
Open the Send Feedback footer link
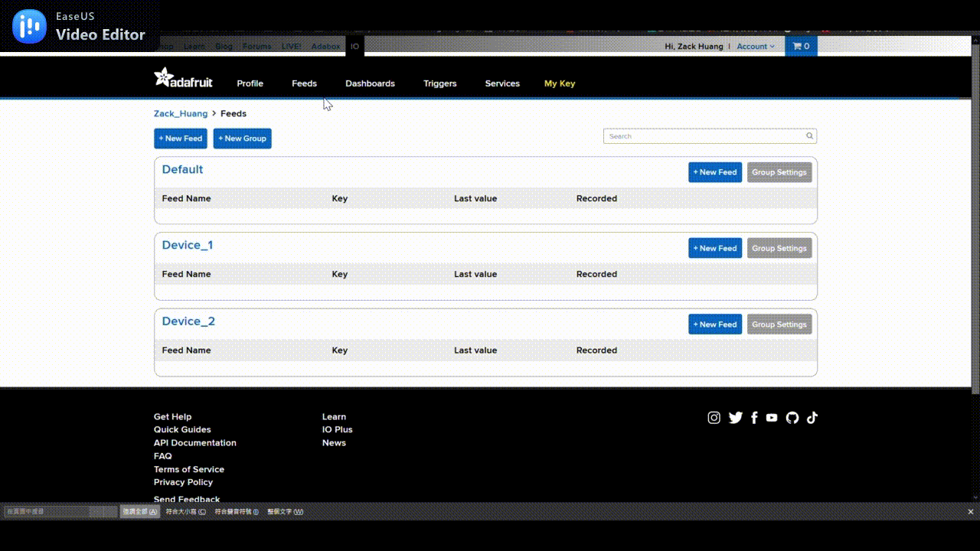tap(187, 499)
